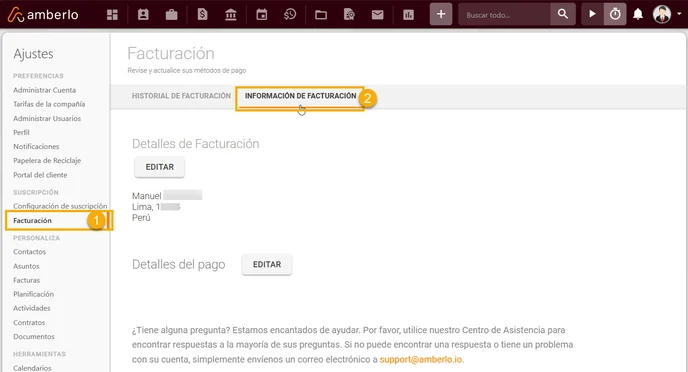Open Contratos settings
Viewport: 688px width, 372px height.
click(x=29, y=322)
